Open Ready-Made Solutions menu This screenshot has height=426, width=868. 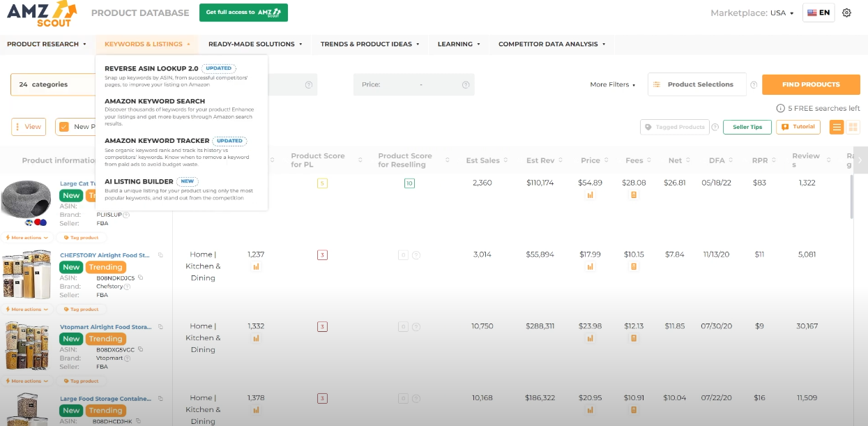(255, 44)
